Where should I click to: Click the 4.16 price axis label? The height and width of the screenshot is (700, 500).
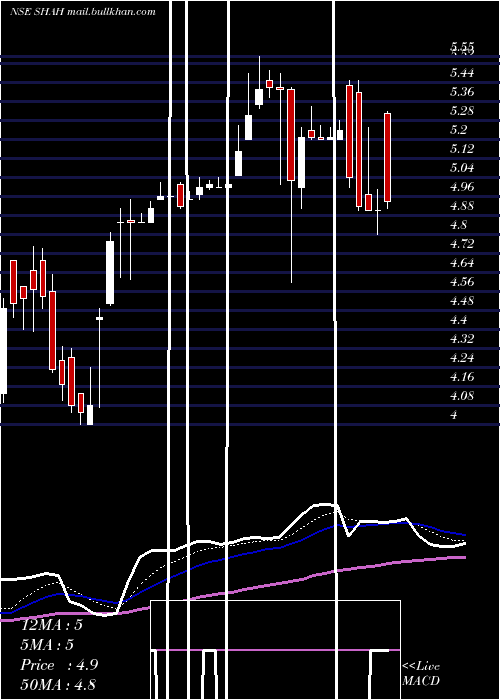pos(462,376)
